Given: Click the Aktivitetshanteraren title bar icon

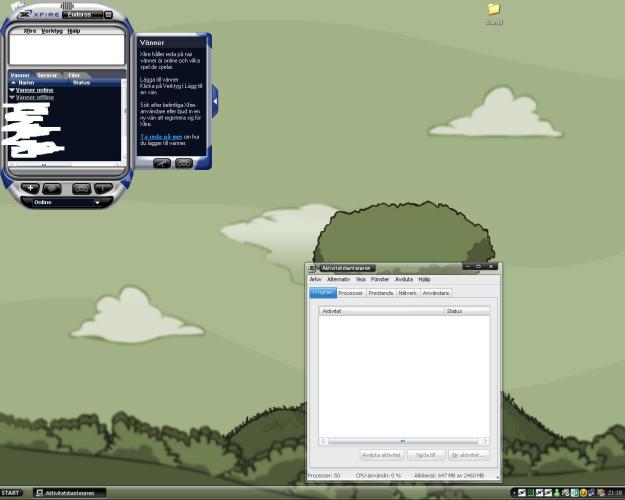Looking at the screenshot, I should pyautogui.click(x=313, y=268).
